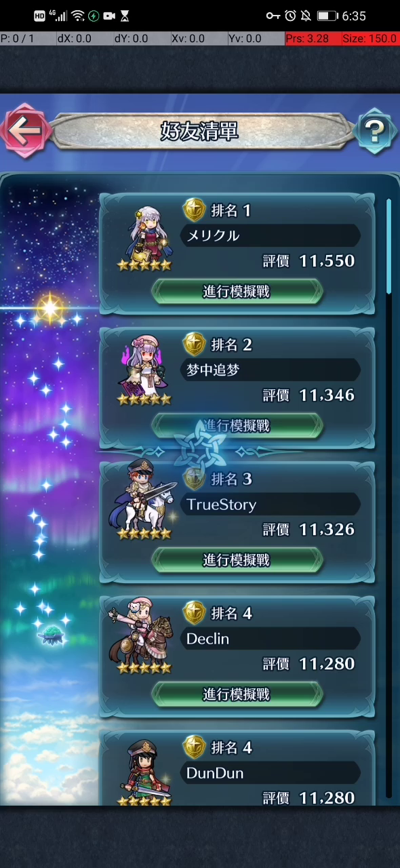This screenshot has height=868, width=400.
Task: Select TrueStory's cavalry hero portrait
Action: click(144, 502)
